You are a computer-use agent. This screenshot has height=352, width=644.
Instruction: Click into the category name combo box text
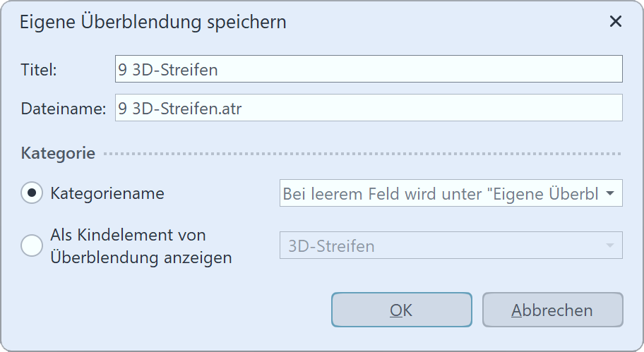click(438, 193)
